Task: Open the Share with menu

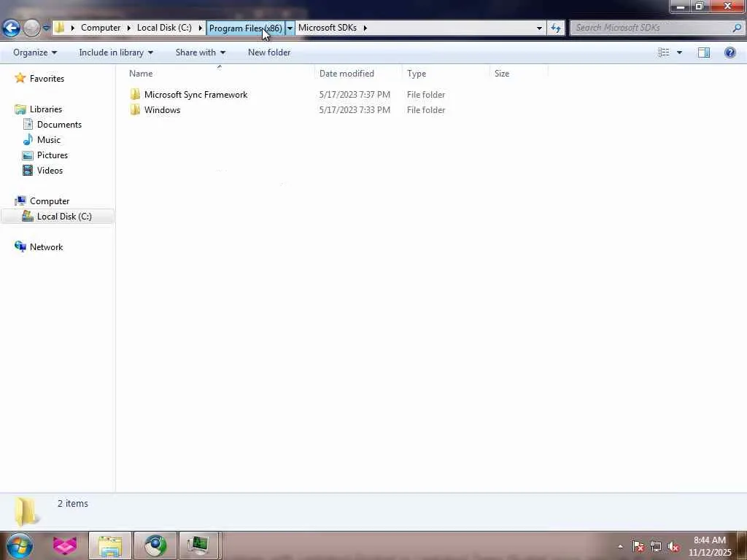Action: [x=200, y=52]
